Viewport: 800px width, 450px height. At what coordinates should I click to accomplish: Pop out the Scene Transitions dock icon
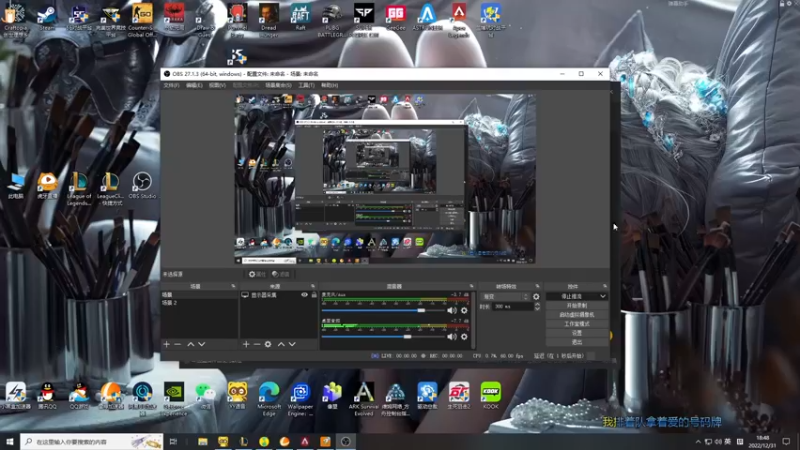point(537,286)
